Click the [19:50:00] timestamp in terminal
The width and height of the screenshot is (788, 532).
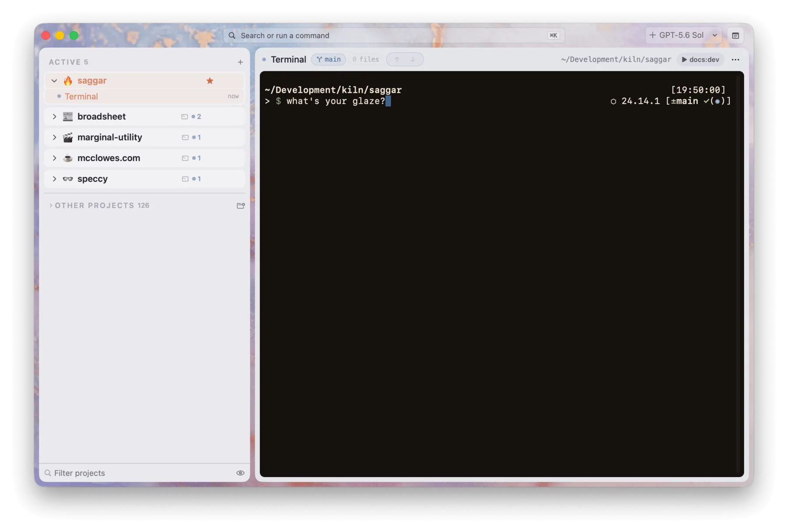[x=698, y=90]
